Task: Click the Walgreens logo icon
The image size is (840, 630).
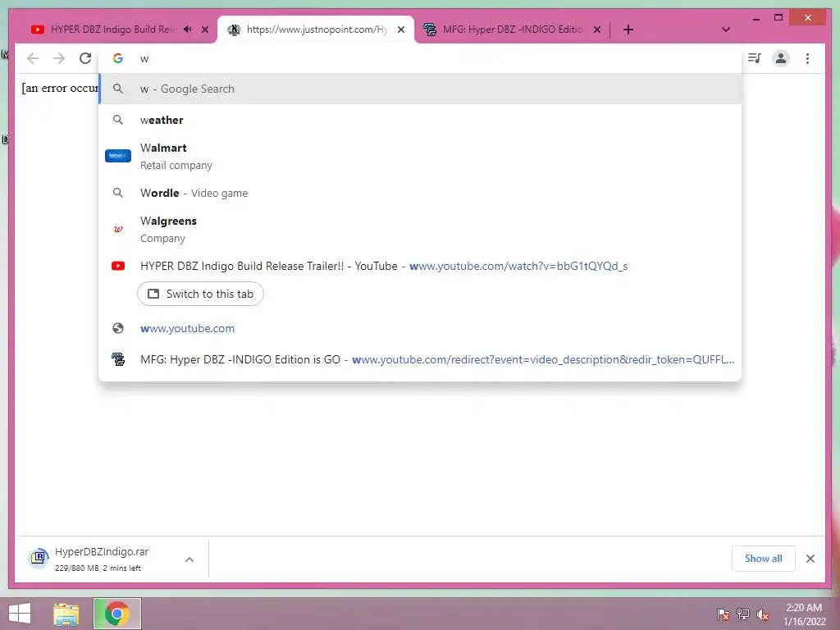Action: (118, 230)
